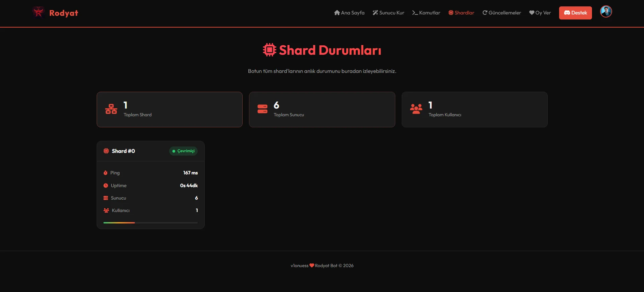
Task: Click the users icon in Toplam Kullanıcı card
Action: [416, 109]
